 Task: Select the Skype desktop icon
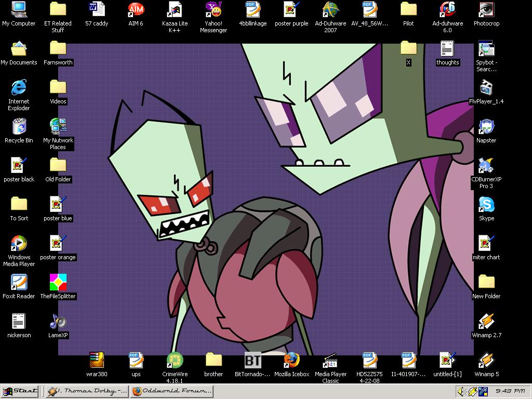click(x=486, y=204)
